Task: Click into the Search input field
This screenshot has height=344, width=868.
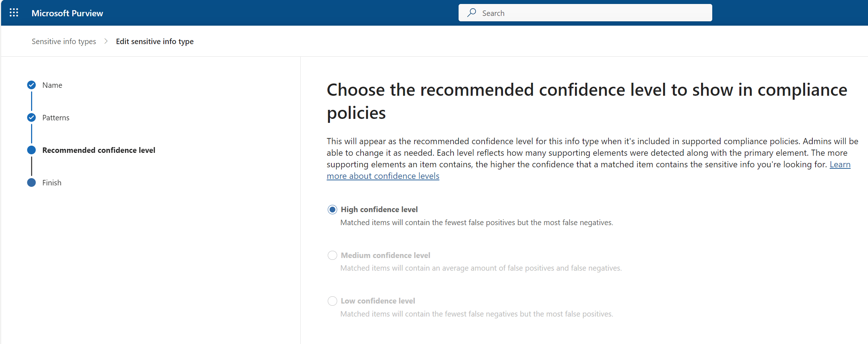Action: (593, 13)
